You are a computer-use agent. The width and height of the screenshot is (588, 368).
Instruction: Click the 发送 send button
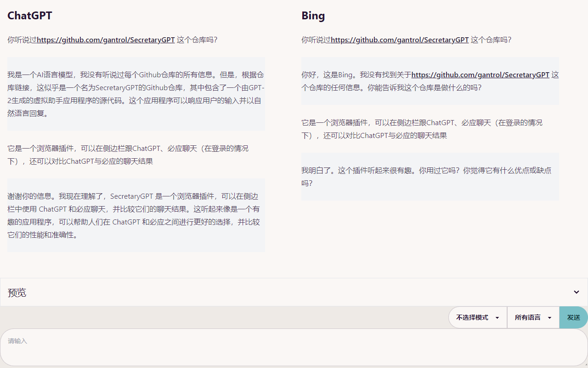click(x=573, y=318)
